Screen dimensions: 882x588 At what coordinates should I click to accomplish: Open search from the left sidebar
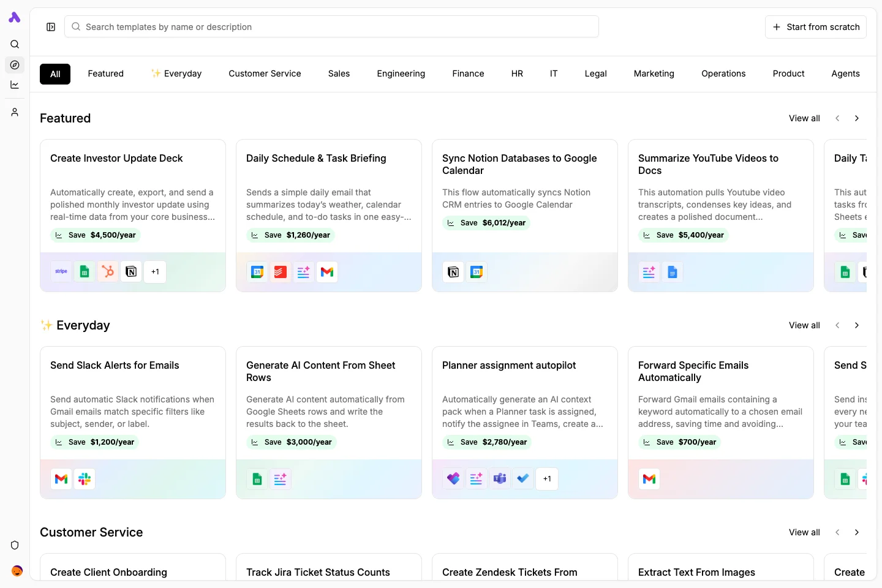click(x=15, y=44)
